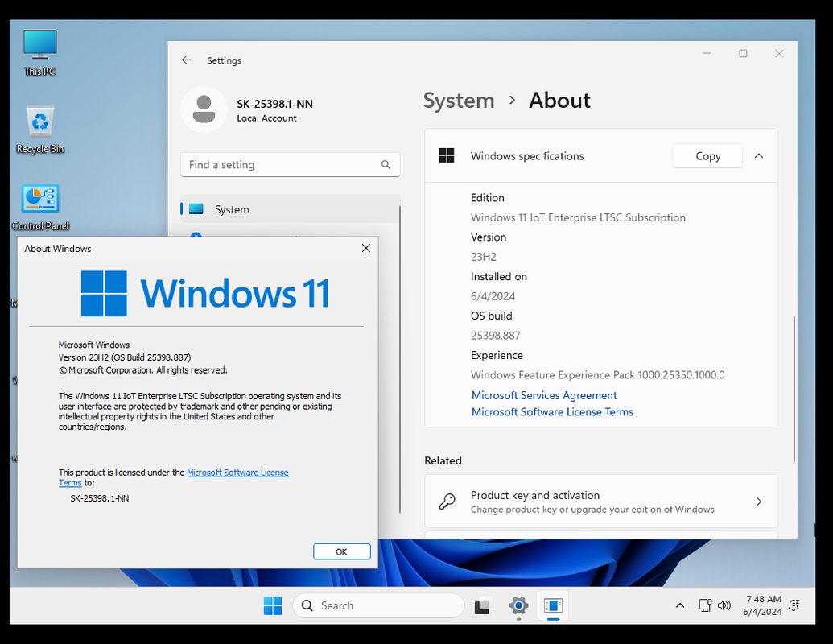Copy Windows specifications with Copy button
833x644 pixels.
707,156
